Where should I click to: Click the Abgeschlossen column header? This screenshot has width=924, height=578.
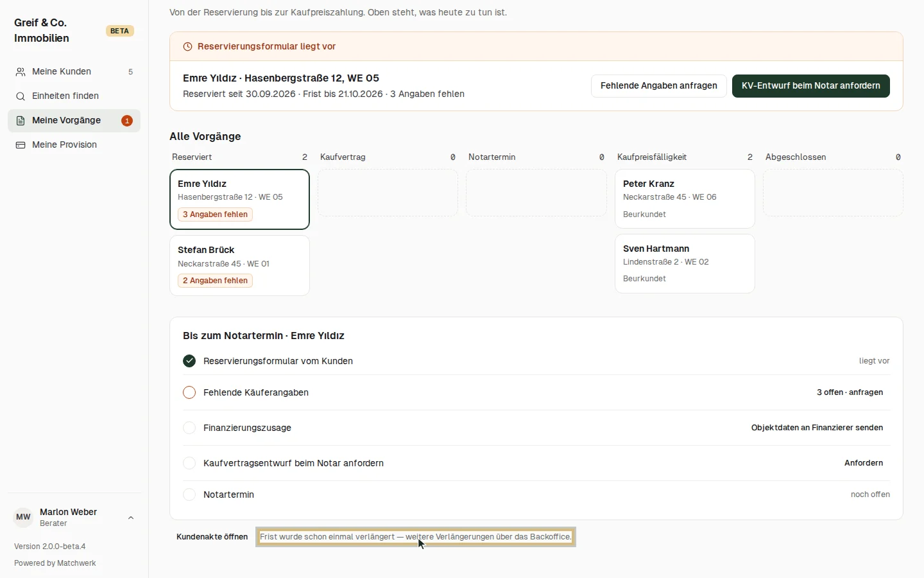[796, 157]
